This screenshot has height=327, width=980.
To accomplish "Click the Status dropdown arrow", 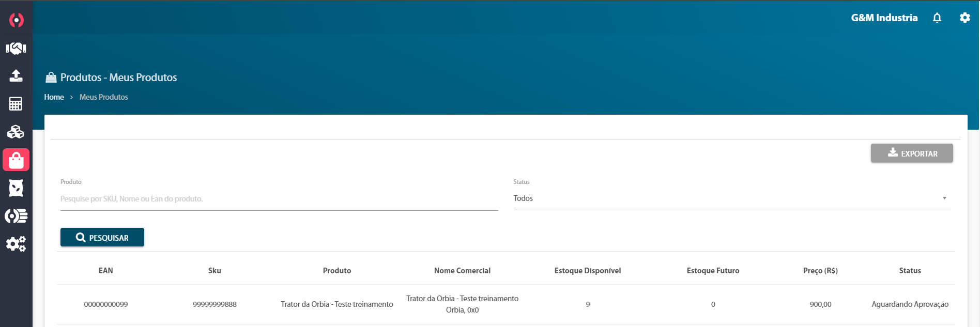I will pyautogui.click(x=944, y=198).
